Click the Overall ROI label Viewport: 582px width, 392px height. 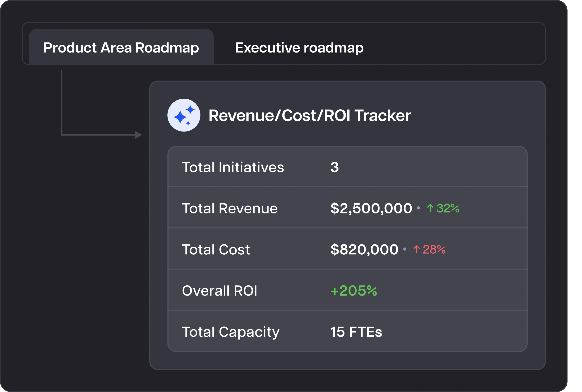(219, 291)
